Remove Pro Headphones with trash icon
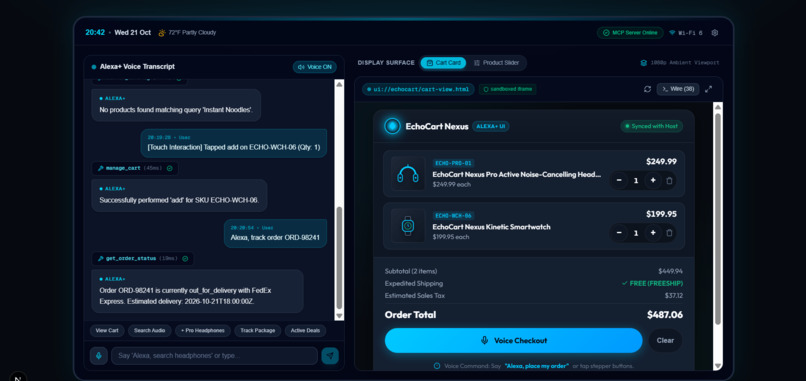The height and width of the screenshot is (381, 806). pos(669,180)
